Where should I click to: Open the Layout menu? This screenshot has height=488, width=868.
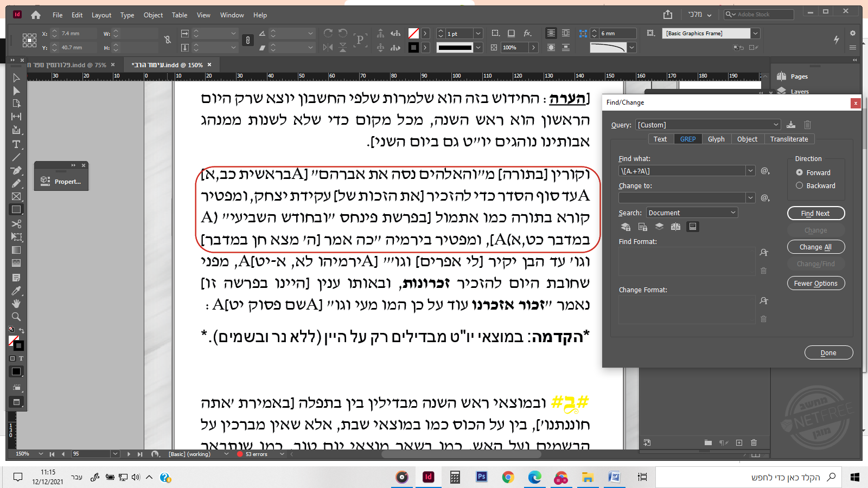101,15
